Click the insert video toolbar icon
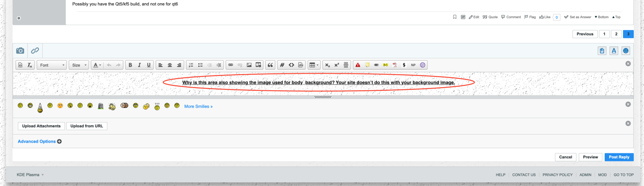 tap(258, 65)
